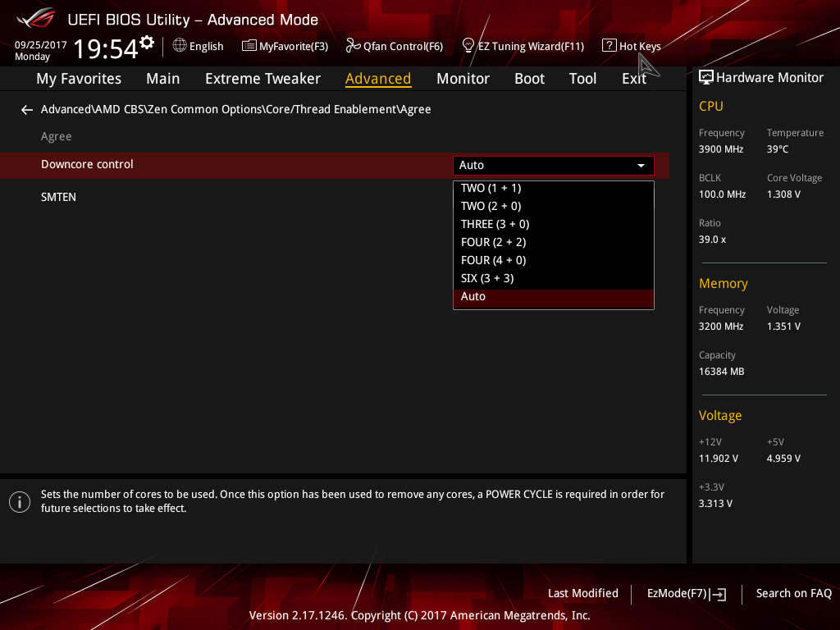This screenshot has height=630, width=840.
Task: Open MyFavorite(F3)
Action: click(285, 46)
